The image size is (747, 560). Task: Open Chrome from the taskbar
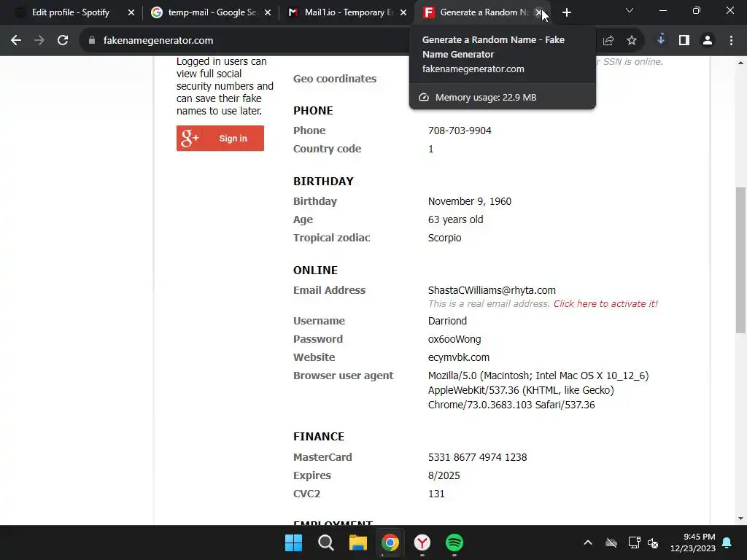[x=390, y=542]
